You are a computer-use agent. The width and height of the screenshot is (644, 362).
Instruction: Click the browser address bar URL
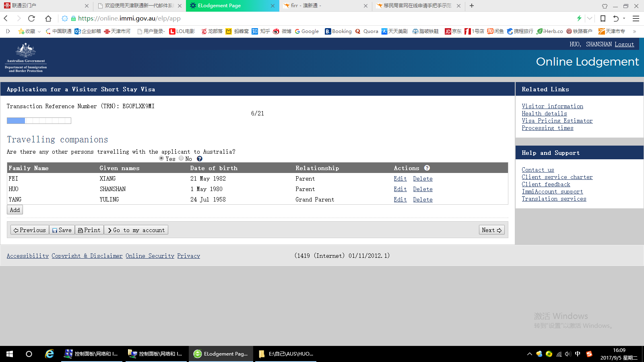129,19
